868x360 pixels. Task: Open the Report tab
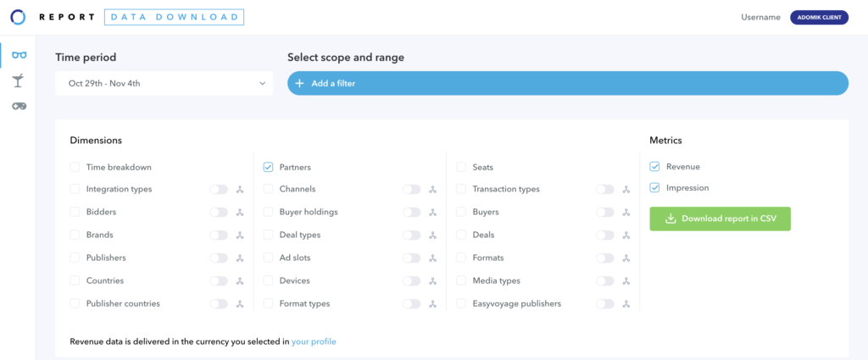pyautogui.click(x=66, y=17)
